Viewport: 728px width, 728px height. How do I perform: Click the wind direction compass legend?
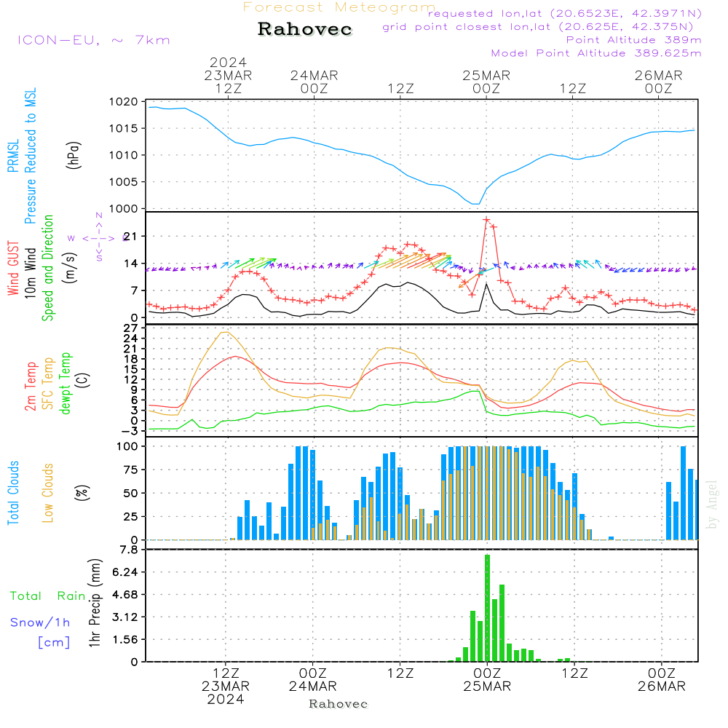(x=99, y=238)
